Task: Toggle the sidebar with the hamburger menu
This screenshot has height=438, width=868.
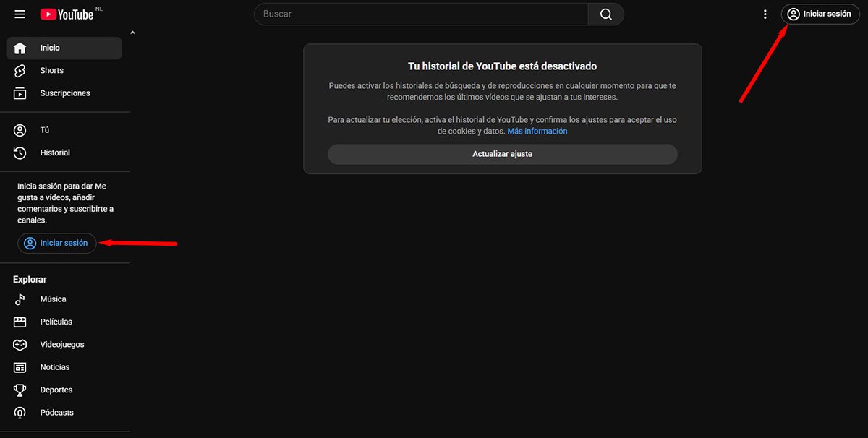Action: pos(20,14)
